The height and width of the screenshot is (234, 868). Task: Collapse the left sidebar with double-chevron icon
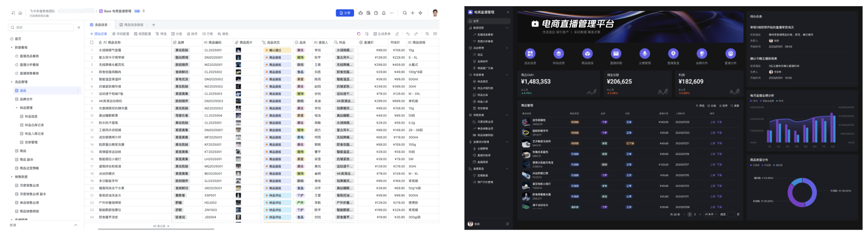tap(79, 27)
